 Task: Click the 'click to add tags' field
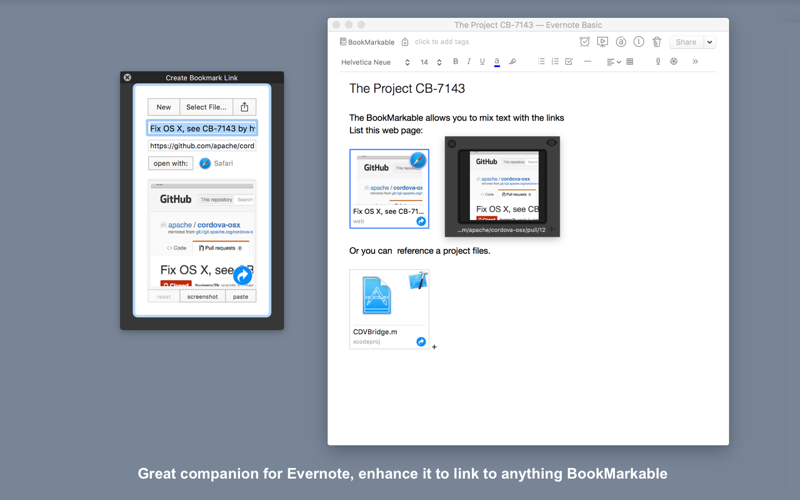coord(441,42)
